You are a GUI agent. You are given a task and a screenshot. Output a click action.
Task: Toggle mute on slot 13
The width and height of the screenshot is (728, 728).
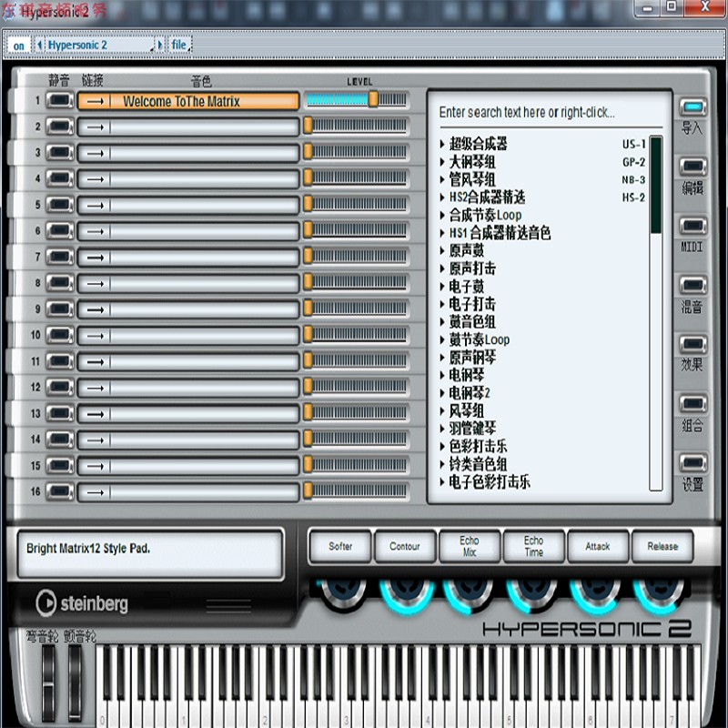coord(60,413)
